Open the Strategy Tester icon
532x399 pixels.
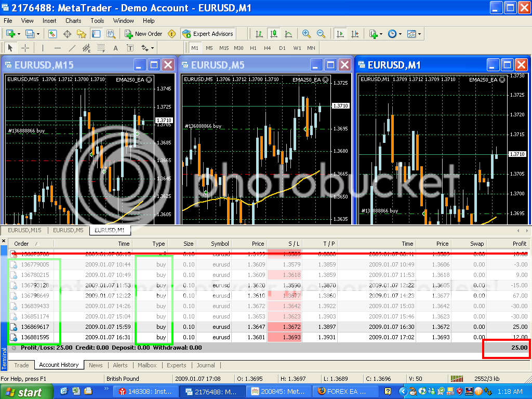tap(111, 34)
